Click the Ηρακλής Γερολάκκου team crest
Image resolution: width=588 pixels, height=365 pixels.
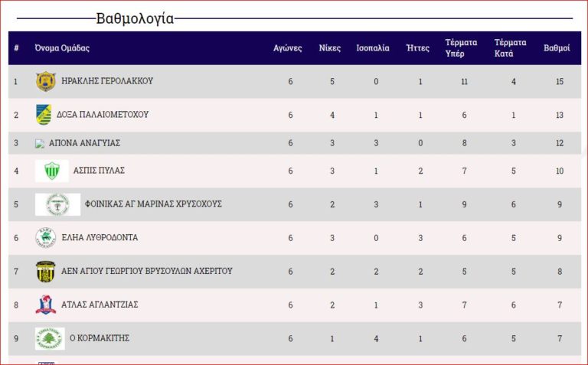click(x=45, y=81)
